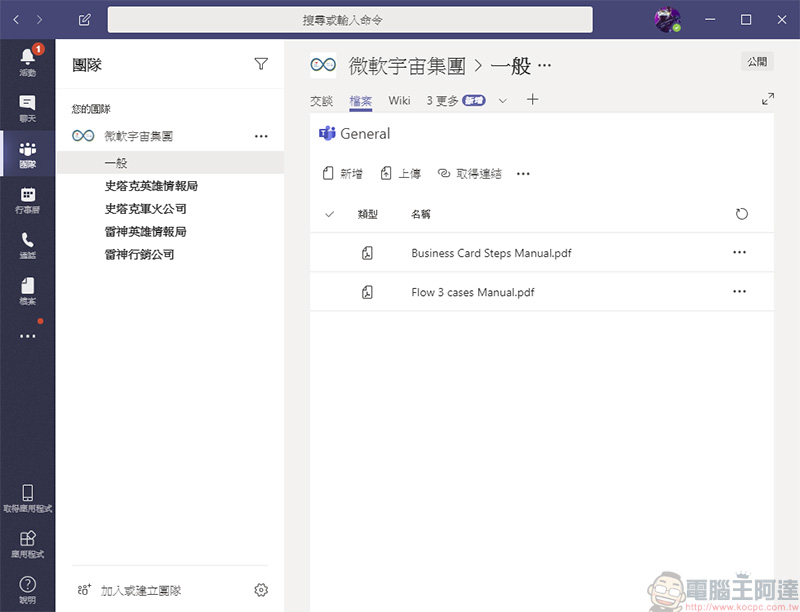Open more options for Business Card Steps Manual.pdf

(x=739, y=253)
